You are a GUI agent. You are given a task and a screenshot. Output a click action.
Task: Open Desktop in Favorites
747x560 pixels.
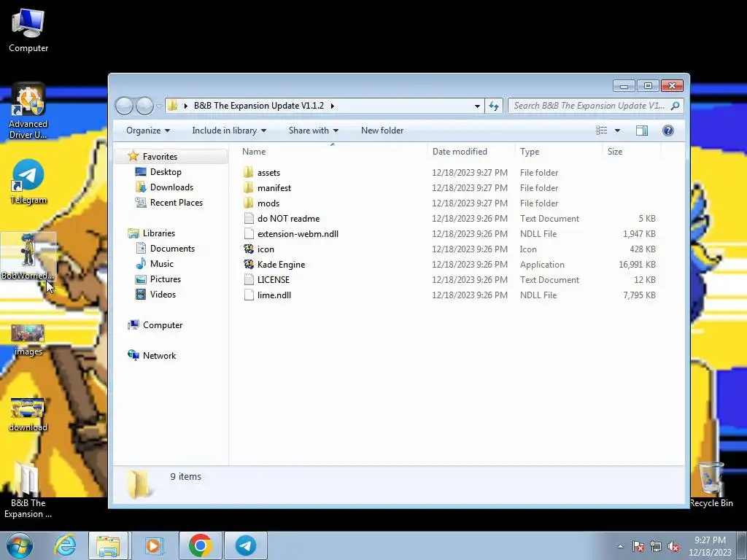point(166,172)
